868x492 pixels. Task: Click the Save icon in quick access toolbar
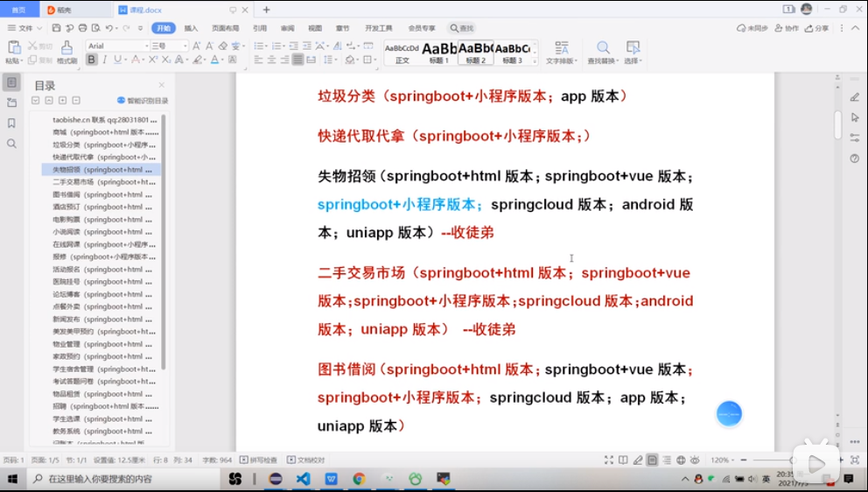click(x=56, y=28)
